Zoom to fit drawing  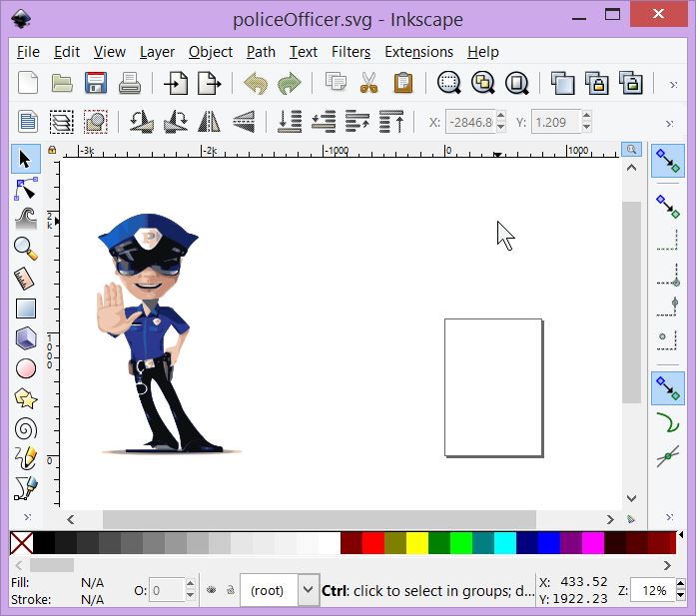pos(483,83)
